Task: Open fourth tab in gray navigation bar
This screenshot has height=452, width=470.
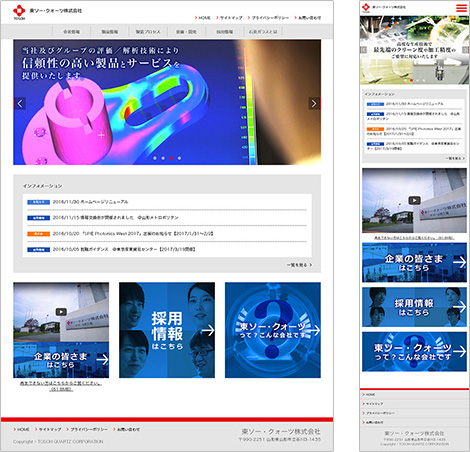Action: (x=186, y=32)
